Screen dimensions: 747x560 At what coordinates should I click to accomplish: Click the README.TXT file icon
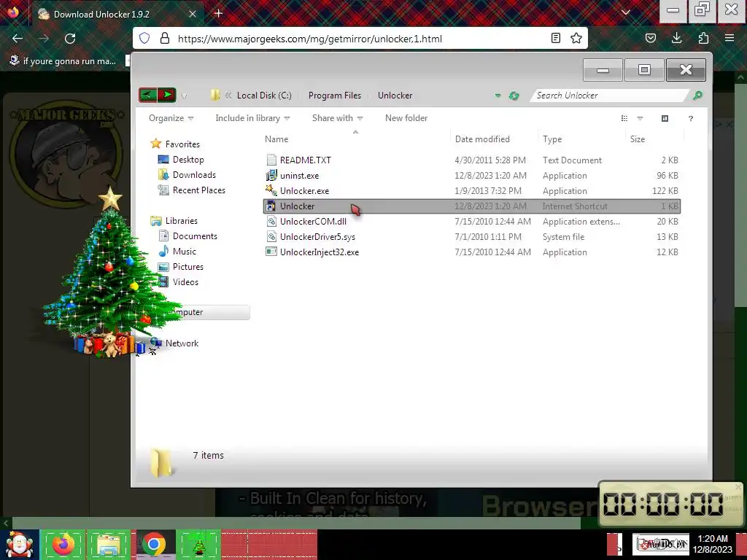(x=271, y=160)
